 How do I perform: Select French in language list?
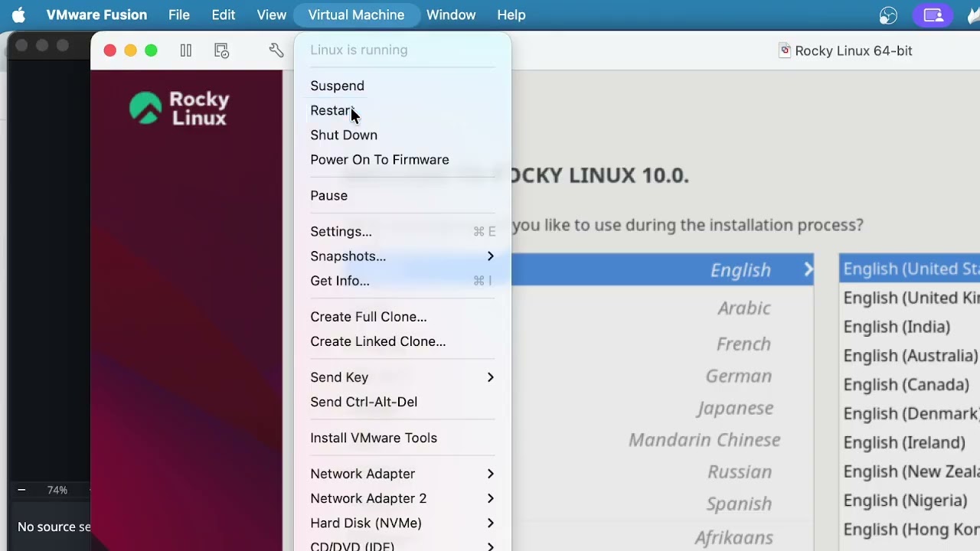coord(743,344)
